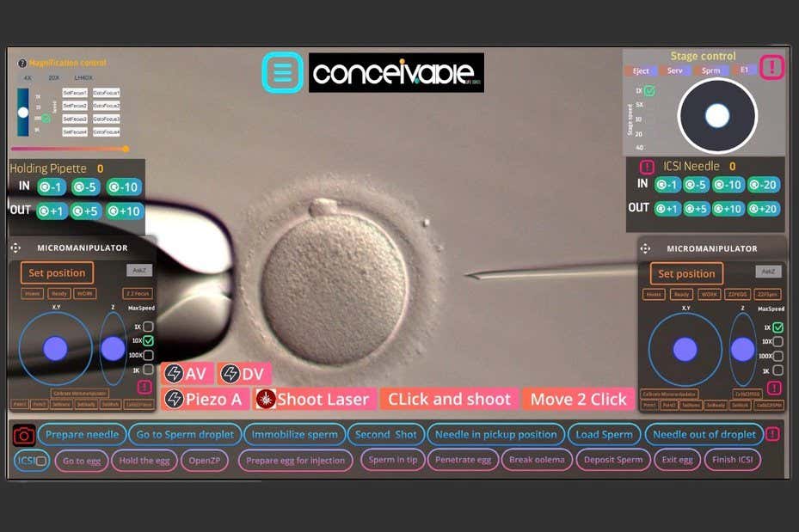The image size is (799, 532).
Task: Activate the Piezo A pulse button
Action: click(x=204, y=399)
